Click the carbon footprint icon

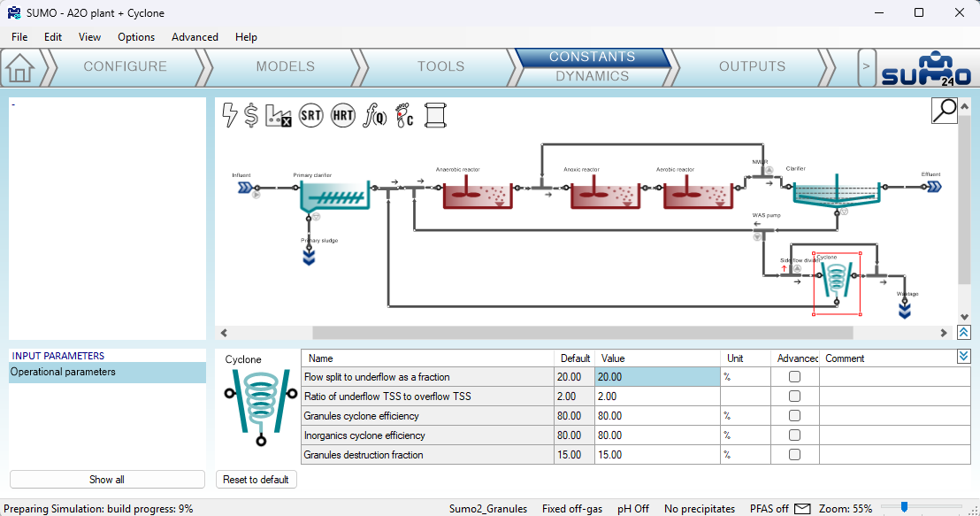(x=404, y=115)
